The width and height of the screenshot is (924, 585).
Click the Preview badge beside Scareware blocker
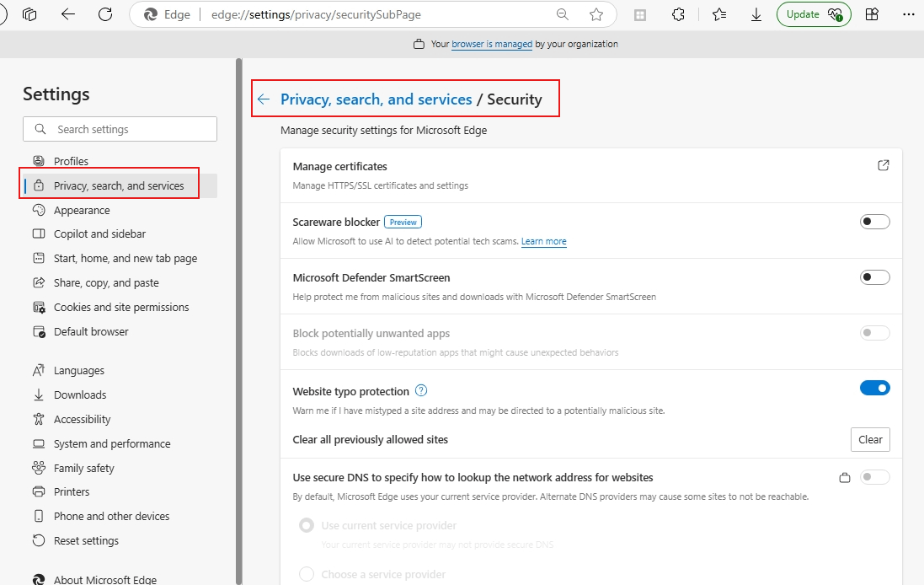click(403, 223)
